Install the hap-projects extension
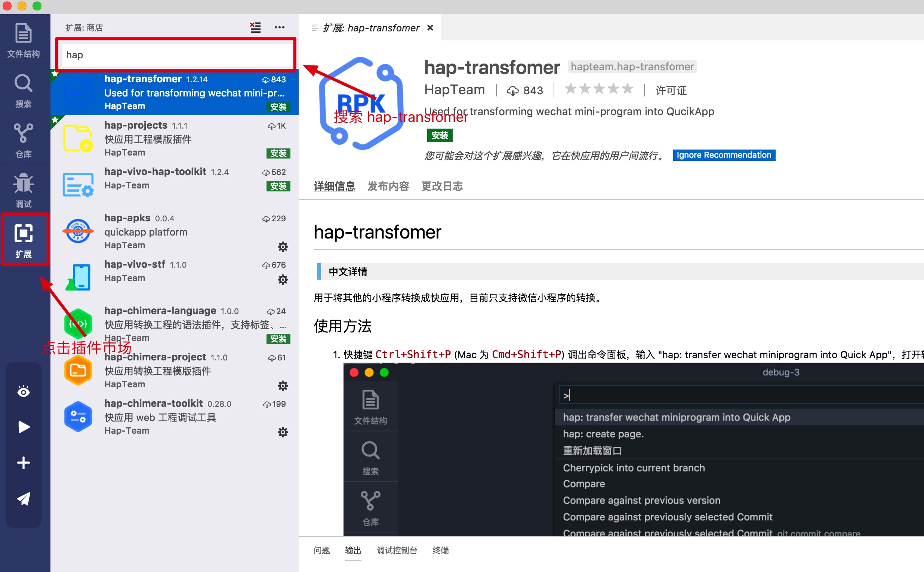This screenshot has height=572, width=924. (x=278, y=153)
